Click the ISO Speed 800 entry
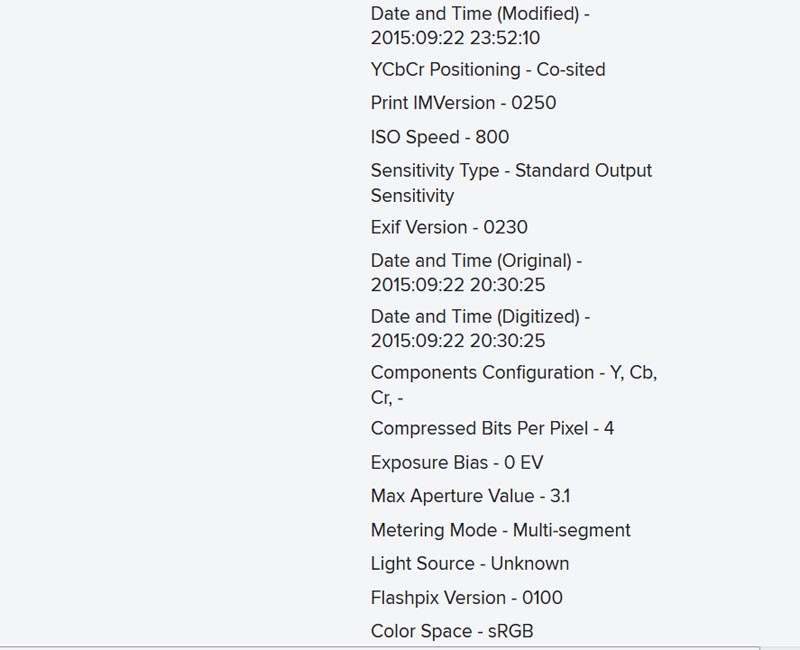 [440, 137]
